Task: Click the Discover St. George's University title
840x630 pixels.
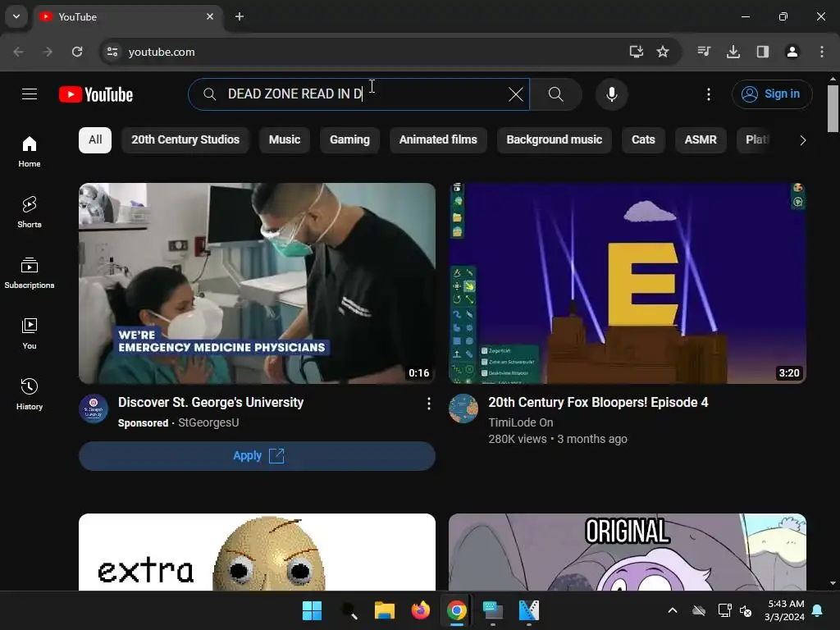Action: 211,402
